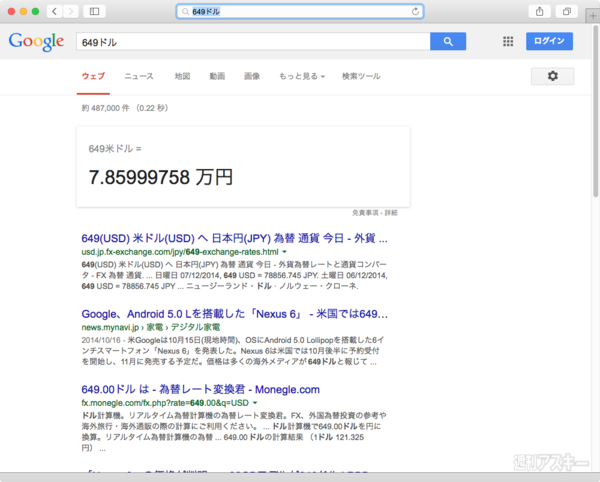
Task: Open search settings gear
Action: tap(553, 76)
